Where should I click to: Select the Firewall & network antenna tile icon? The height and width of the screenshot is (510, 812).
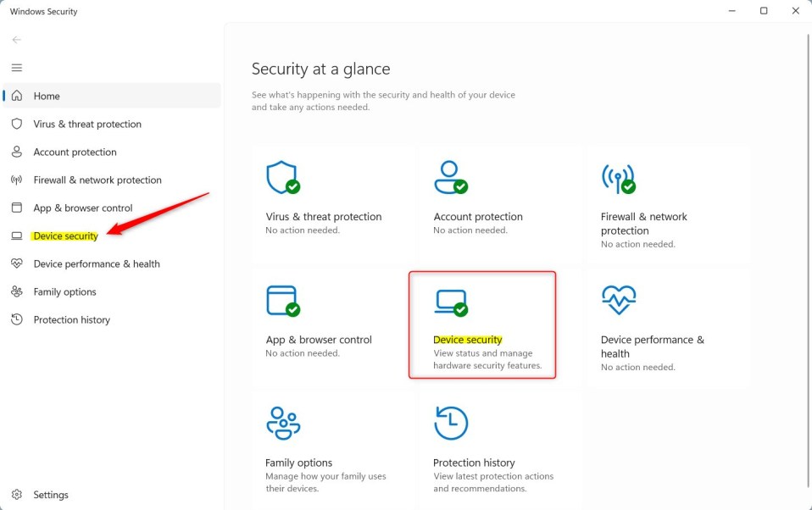pyautogui.click(x=618, y=179)
